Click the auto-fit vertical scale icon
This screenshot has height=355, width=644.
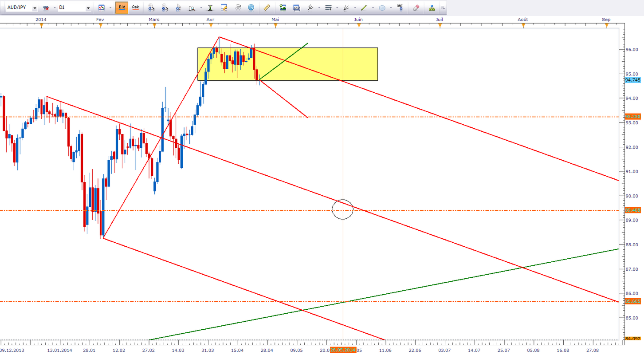point(210,8)
